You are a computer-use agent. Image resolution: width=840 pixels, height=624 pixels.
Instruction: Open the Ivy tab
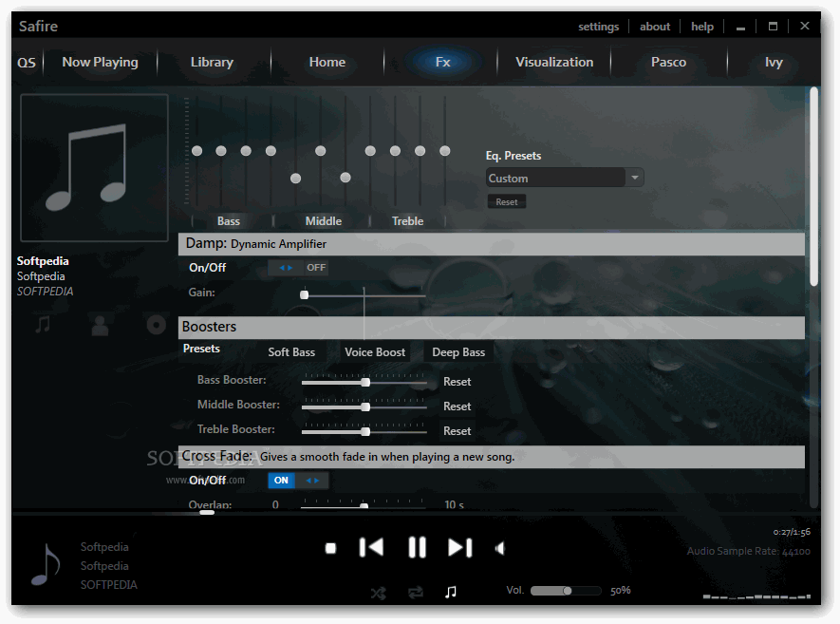(x=774, y=62)
